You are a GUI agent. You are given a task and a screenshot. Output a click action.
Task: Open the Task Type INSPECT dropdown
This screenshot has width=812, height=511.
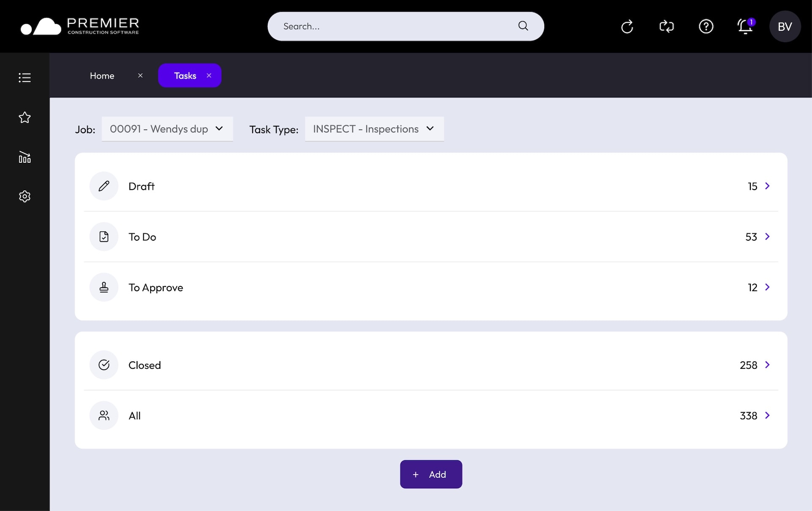(x=374, y=129)
